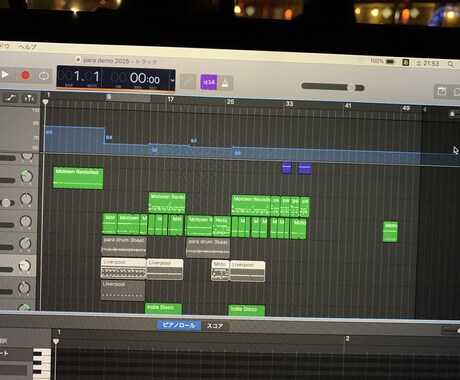
Task: Open the LCD display mode dropdown arrow
Action: [x=172, y=80]
